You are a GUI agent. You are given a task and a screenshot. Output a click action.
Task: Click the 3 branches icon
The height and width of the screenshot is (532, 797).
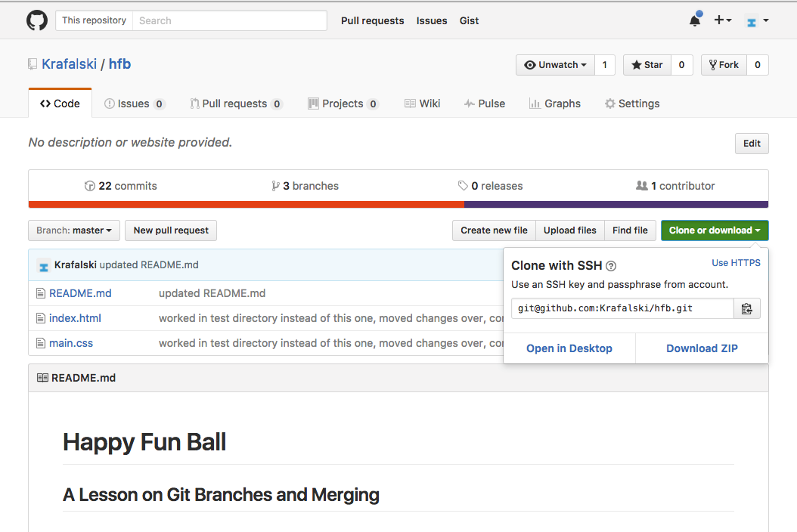pos(275,186)
